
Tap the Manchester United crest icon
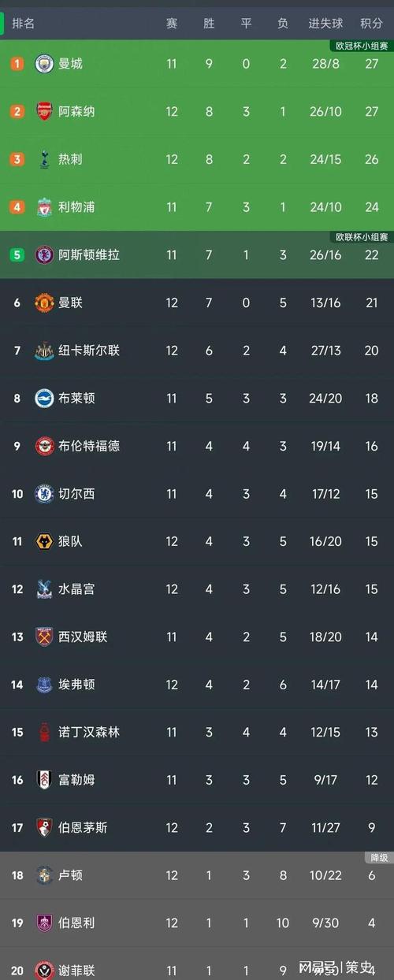44,303
